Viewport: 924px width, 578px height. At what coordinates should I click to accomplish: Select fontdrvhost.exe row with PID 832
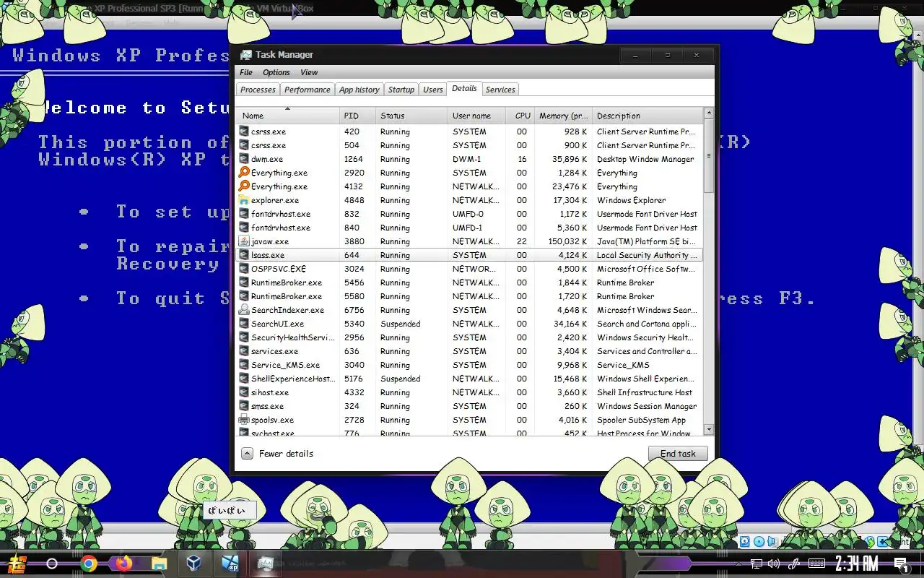coord(469,214)
